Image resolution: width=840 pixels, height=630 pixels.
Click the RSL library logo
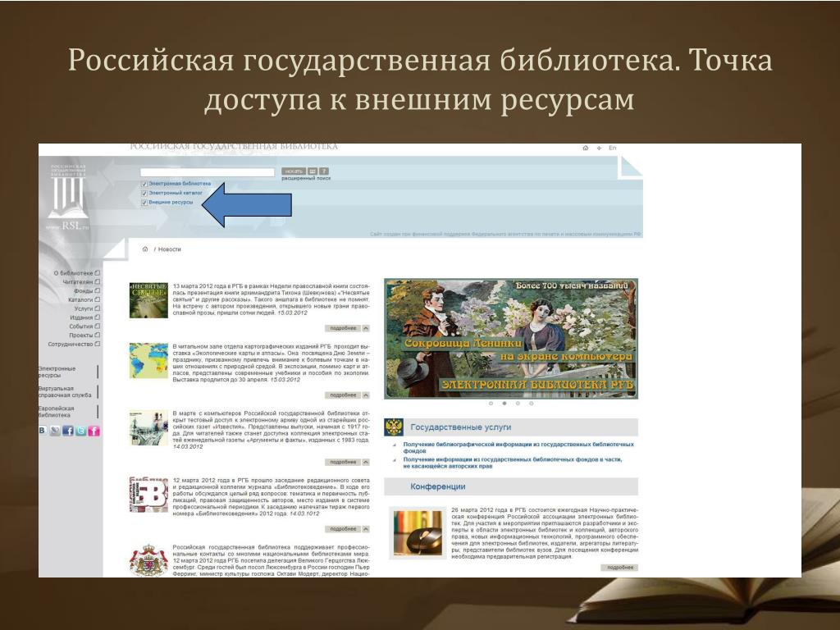pyautogui.click(x=67, y=199)
